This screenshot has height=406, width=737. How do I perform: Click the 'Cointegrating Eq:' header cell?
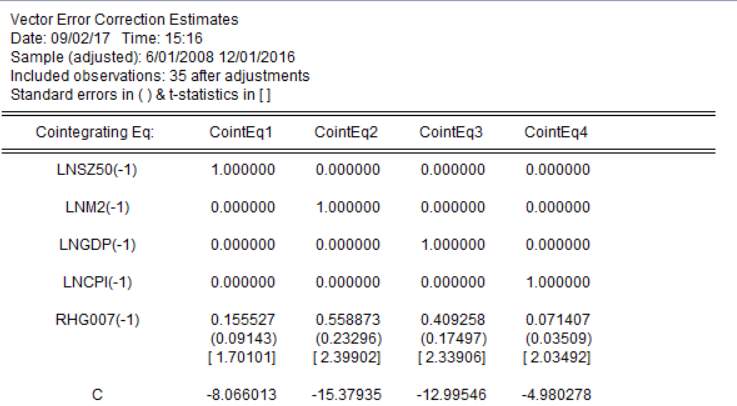(x=94, y=132)
